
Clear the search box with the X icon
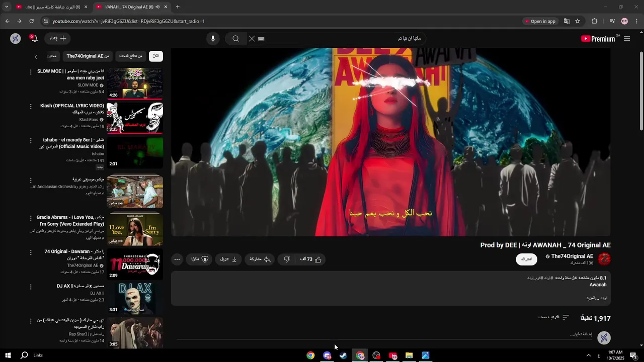pos(252,39)
